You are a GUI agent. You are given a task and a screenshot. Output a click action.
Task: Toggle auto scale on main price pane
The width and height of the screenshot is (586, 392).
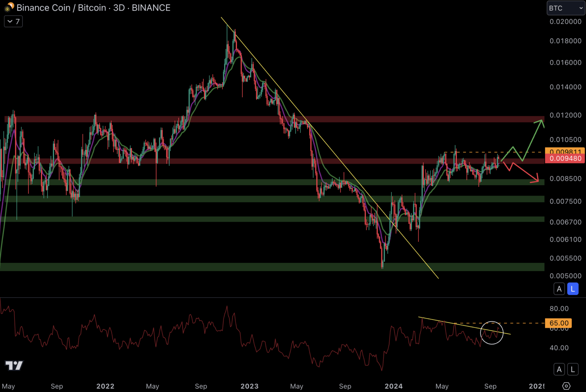tap(559, 289)
